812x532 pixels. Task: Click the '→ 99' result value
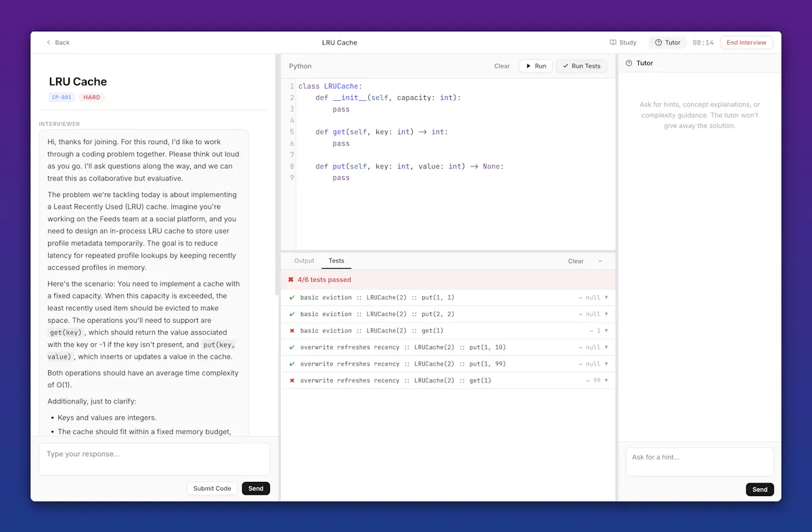[593, 380]
